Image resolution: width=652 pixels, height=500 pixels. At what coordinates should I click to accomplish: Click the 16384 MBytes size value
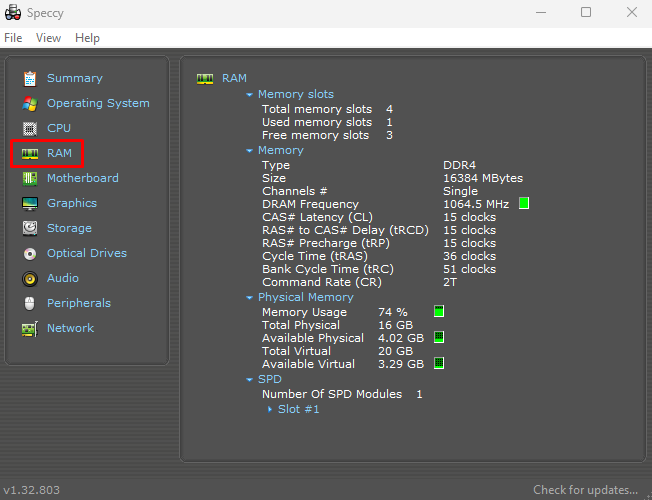[x=483, y=178]
